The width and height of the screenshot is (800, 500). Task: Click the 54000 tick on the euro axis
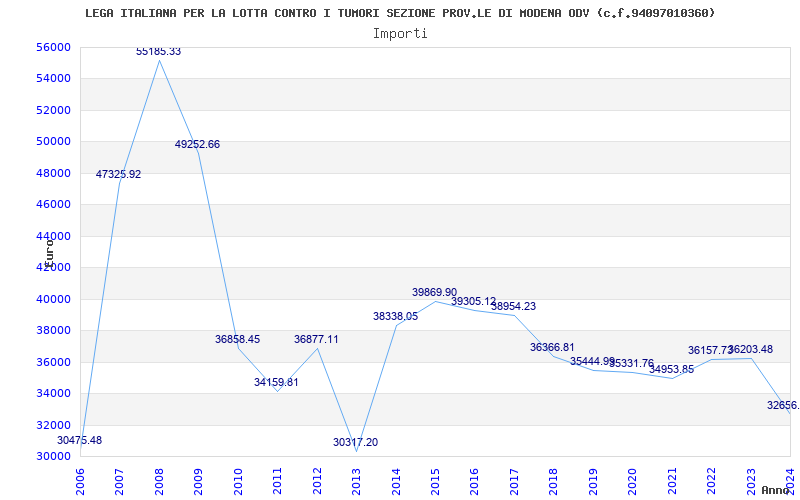click(53, 79)
